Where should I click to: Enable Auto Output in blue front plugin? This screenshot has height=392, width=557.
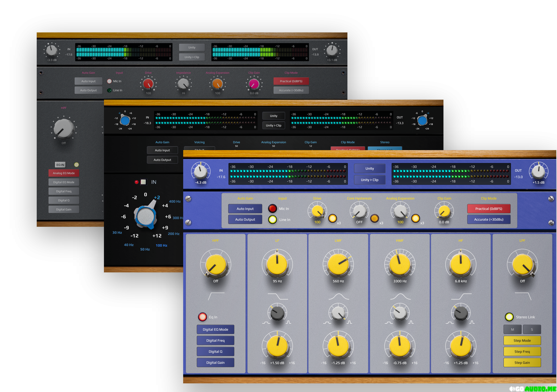pyautogui.click(x=245, y=220)
